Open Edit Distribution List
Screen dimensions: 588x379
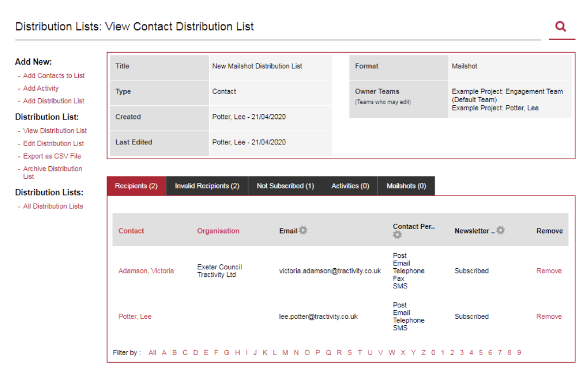coord(53,143)
